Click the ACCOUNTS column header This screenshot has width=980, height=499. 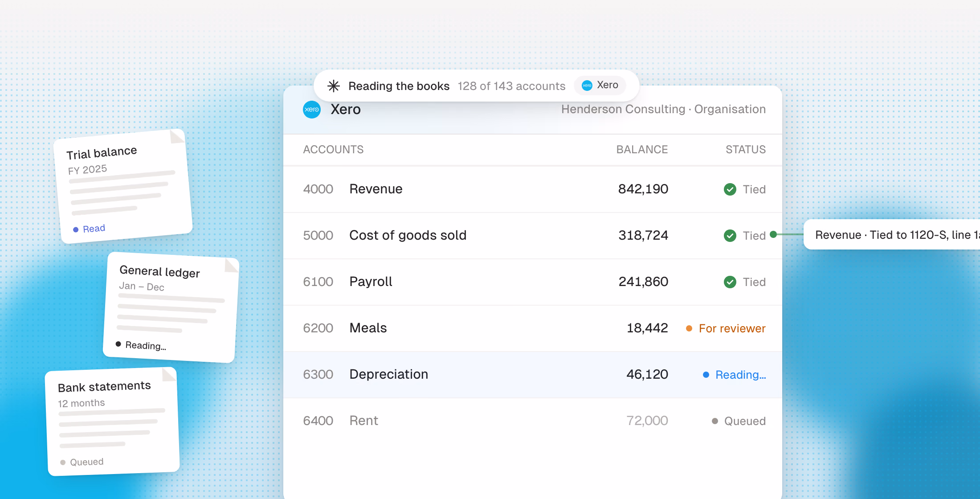click(333, 150)
